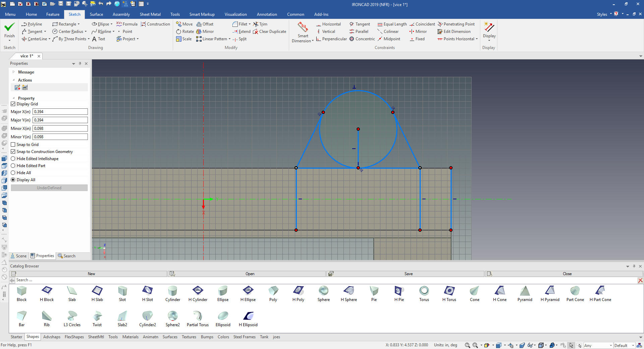
Task: Enable Snap to Grid
Action: pos(13,145)
